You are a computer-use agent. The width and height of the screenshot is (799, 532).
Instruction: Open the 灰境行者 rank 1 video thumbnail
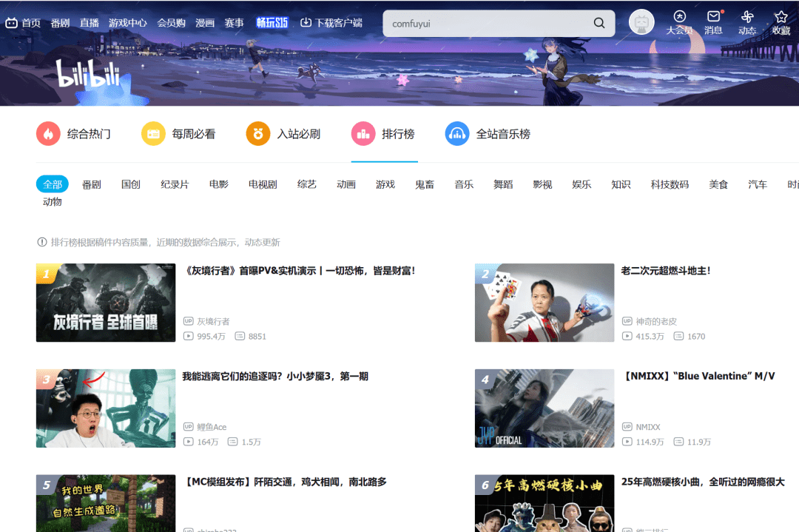106,303
